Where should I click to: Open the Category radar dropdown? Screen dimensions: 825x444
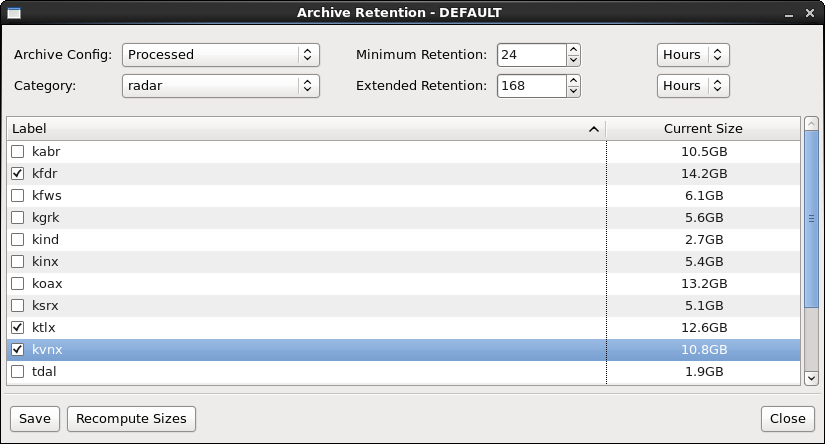click(221, 86)
